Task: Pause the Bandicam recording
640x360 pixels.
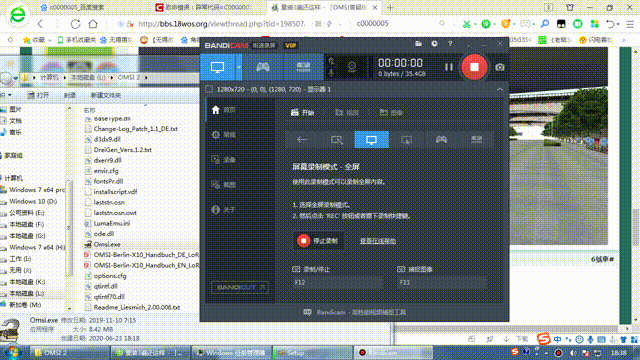Action: (x=449, y=67)
